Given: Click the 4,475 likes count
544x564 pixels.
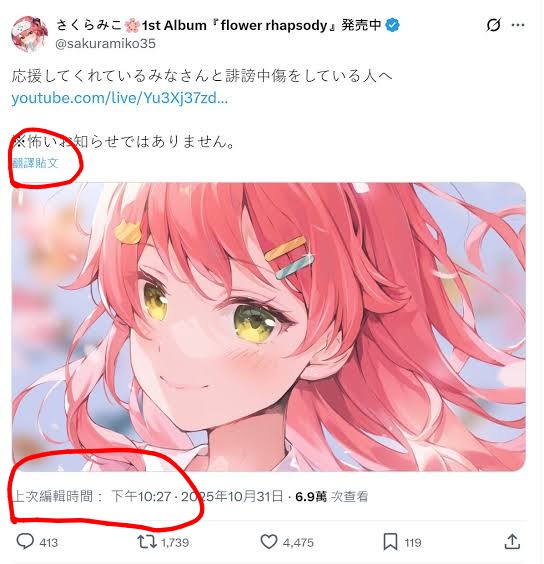Looking at the screenshot, I should [x=298, y=542].
